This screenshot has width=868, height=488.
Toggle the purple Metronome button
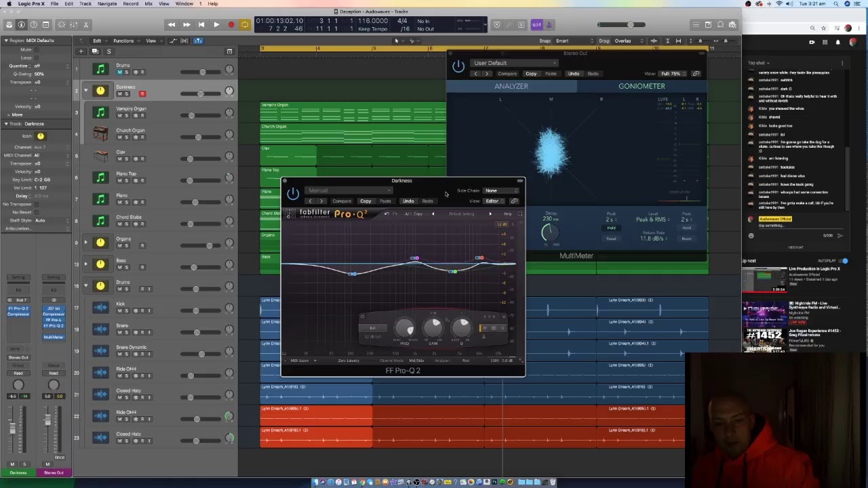coord(549,24)
